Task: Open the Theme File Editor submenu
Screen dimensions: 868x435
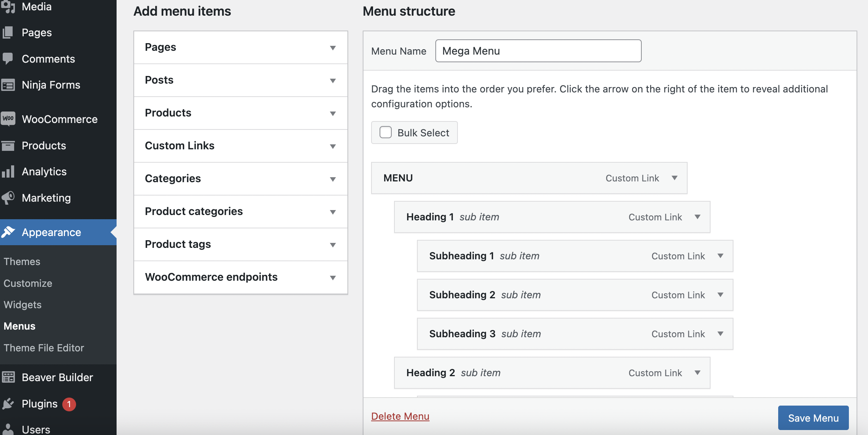Action: [x=44, y=348]
